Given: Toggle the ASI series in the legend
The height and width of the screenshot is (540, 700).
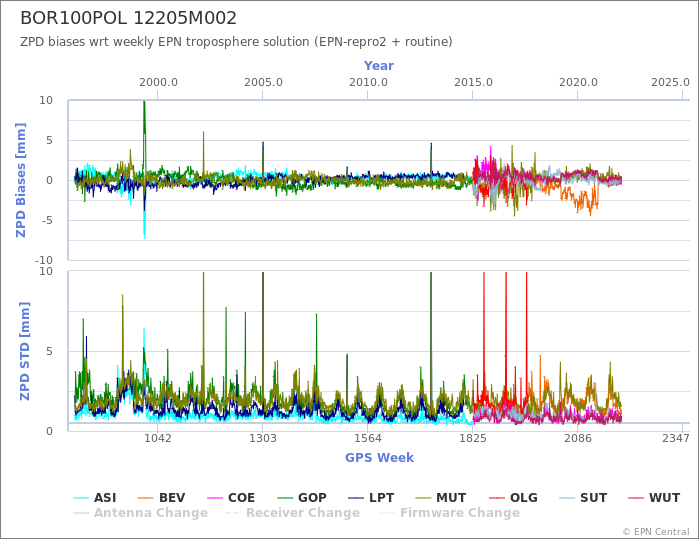Looking at the screenshot, I should (95, 498).
